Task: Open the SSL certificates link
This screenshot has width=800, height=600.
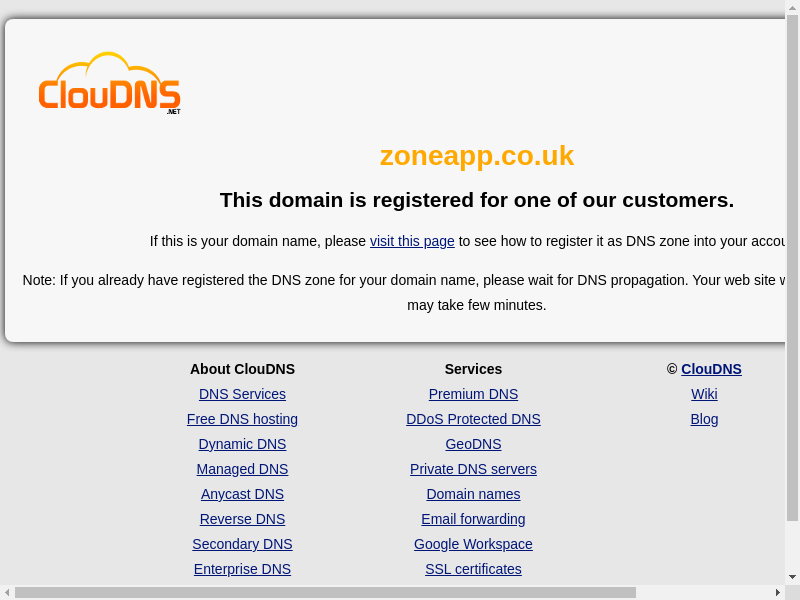Action: point(473,569)
